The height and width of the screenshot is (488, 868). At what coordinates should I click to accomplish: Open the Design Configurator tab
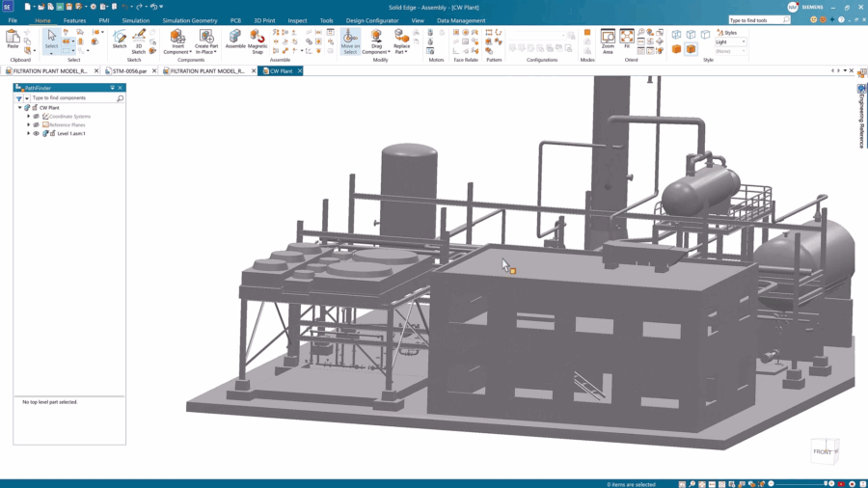click(372, 20)
